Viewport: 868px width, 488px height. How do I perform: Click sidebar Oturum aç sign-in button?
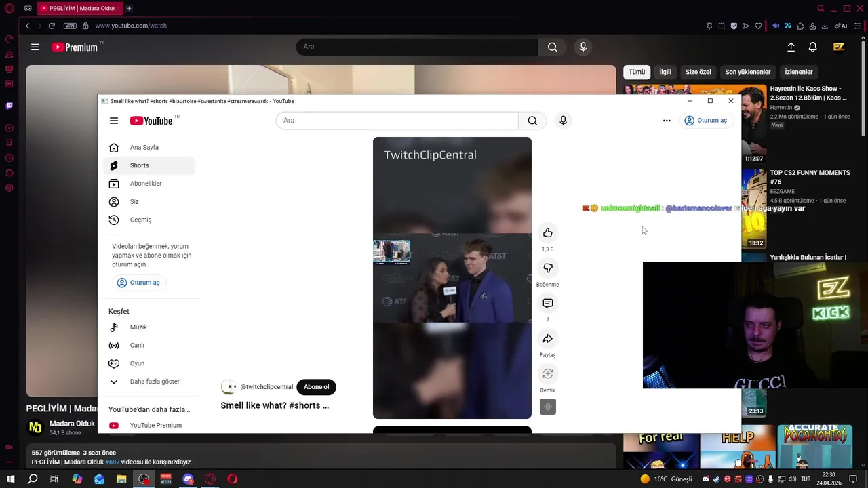[139, 283]
